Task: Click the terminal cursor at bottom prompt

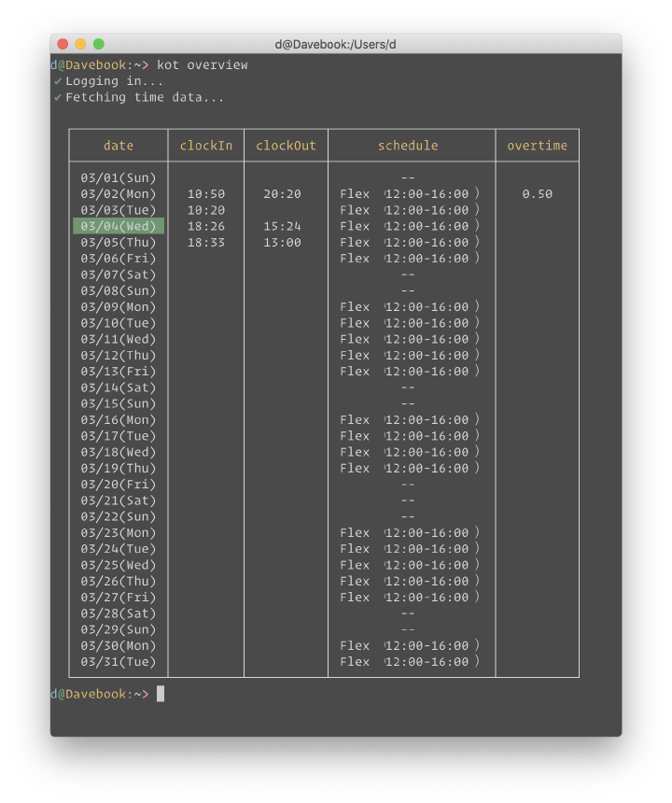Action: coord(161,694)
